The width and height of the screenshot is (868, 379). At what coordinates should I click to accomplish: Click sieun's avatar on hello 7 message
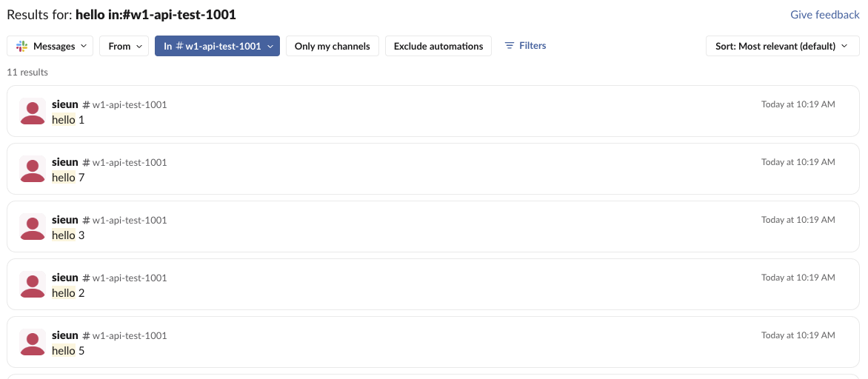tap(33, 169)
